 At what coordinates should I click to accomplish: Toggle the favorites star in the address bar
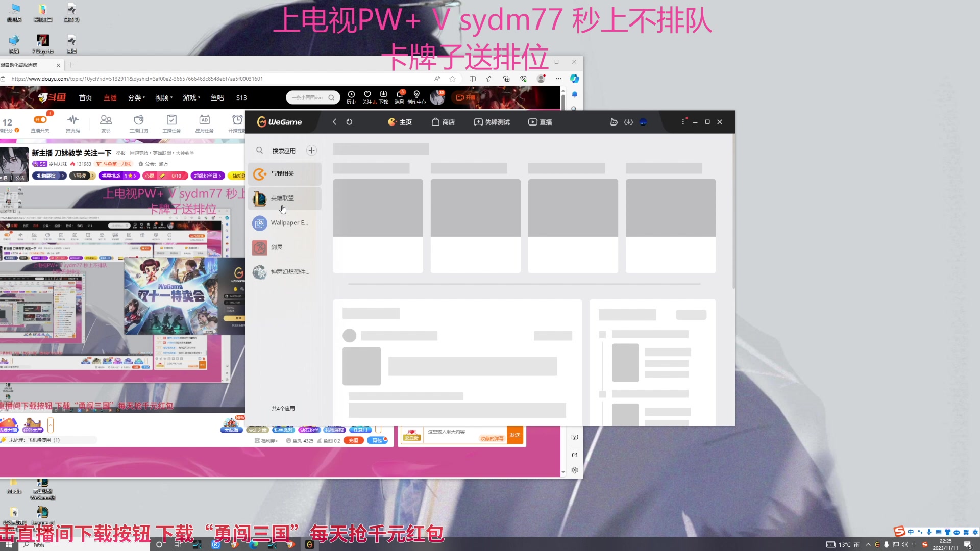tap(452, 79)
